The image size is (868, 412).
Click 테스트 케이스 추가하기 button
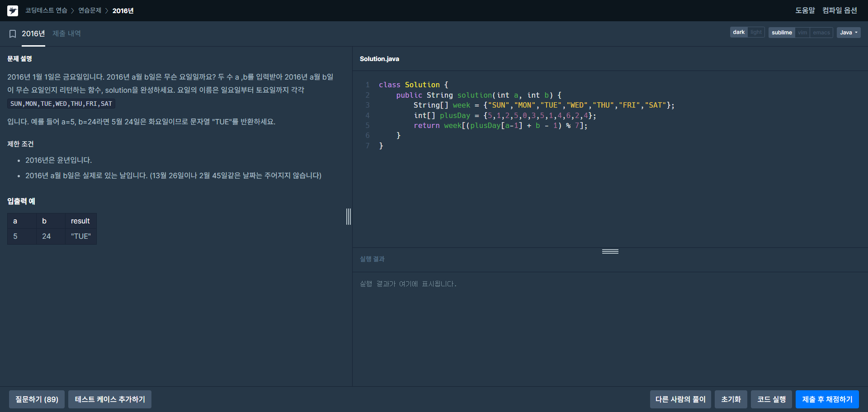110,399
